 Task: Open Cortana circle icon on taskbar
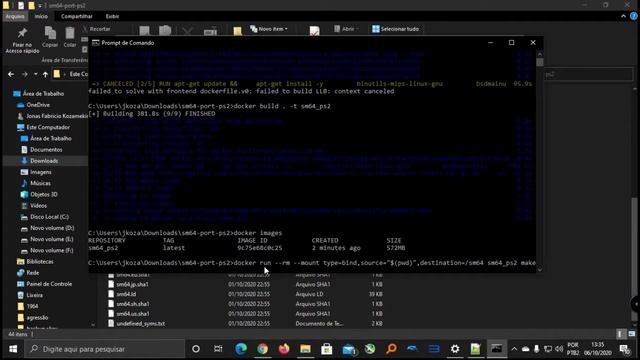click(196, 349)
